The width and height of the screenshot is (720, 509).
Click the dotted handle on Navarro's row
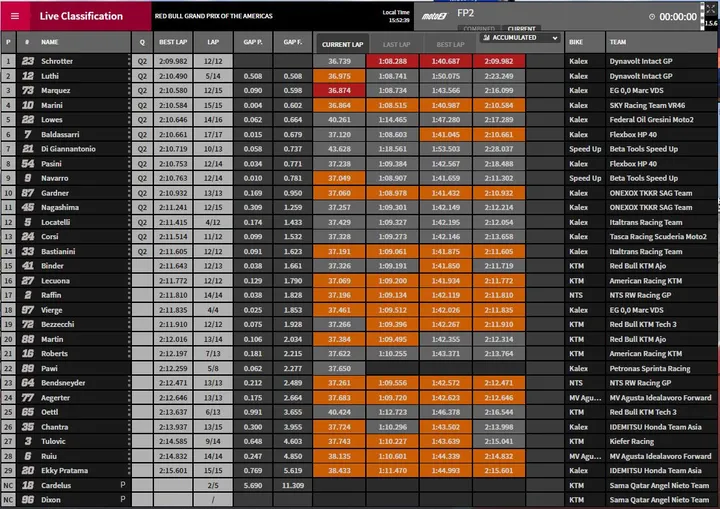pyautogui.click(x=129, y=178)
